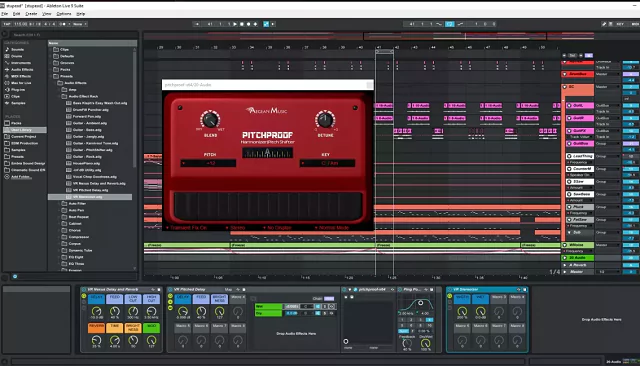This screenshot has height=366, width=640.
Task: Open the File menu
Action: [x=4, y=13]
